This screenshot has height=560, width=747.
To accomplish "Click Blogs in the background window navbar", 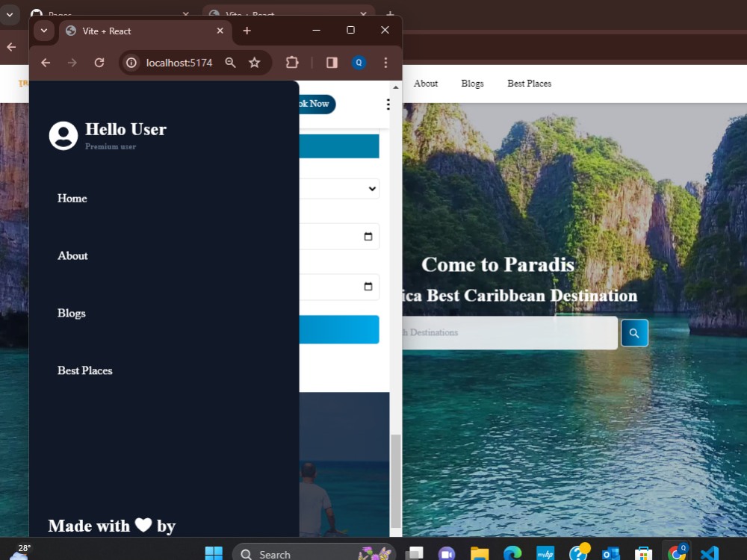I will pos(472,84).
